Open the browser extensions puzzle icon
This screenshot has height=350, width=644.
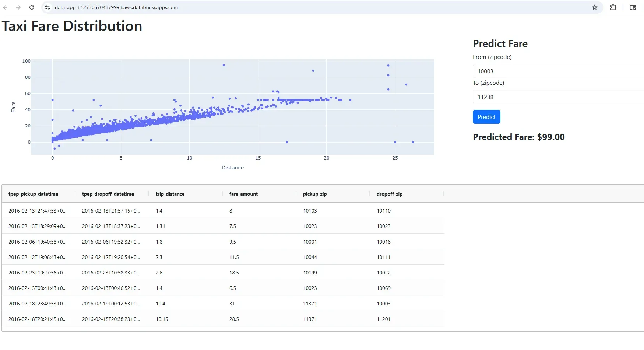pyautogui.click(x=613, y=7)
